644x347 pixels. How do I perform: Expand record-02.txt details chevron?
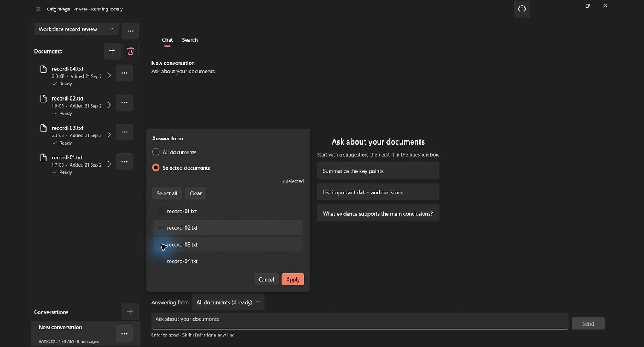(x=109, y=105)
